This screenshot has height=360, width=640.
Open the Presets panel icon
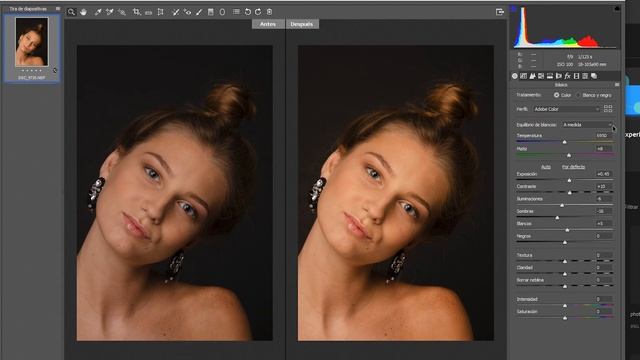585,76
